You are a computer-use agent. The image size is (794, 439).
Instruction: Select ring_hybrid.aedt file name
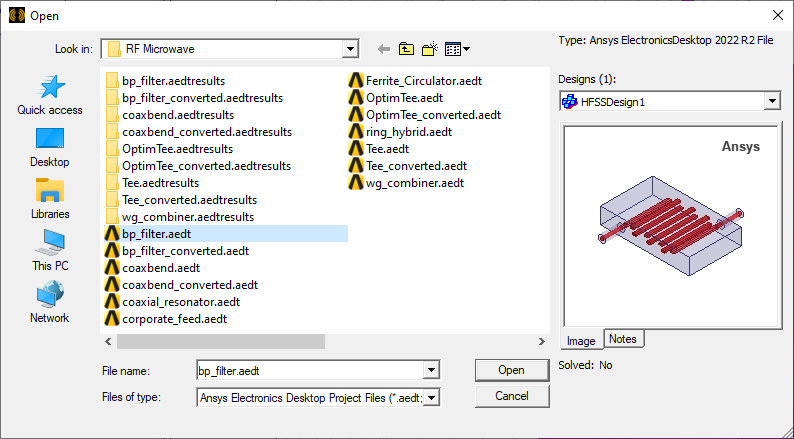coord(409,132)
